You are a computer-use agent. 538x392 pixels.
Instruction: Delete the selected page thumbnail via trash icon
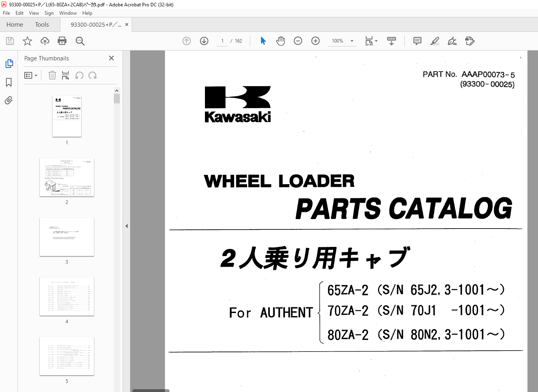click(52, 75)
